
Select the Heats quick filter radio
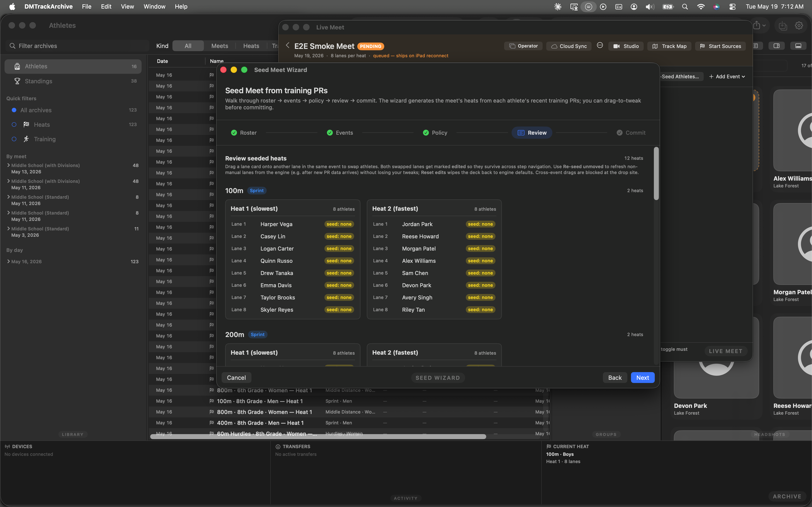click(x=14, y=125)
